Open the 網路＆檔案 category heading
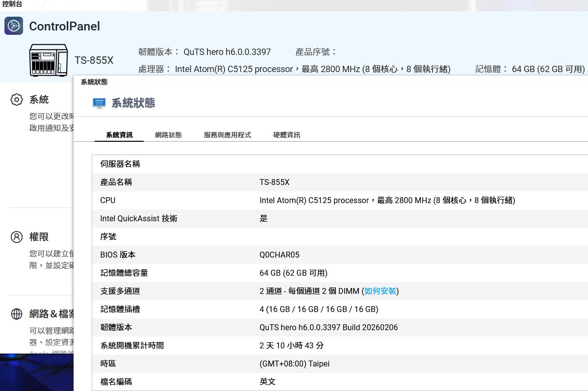Screen dimensions: 588x391 click(51, 314)
